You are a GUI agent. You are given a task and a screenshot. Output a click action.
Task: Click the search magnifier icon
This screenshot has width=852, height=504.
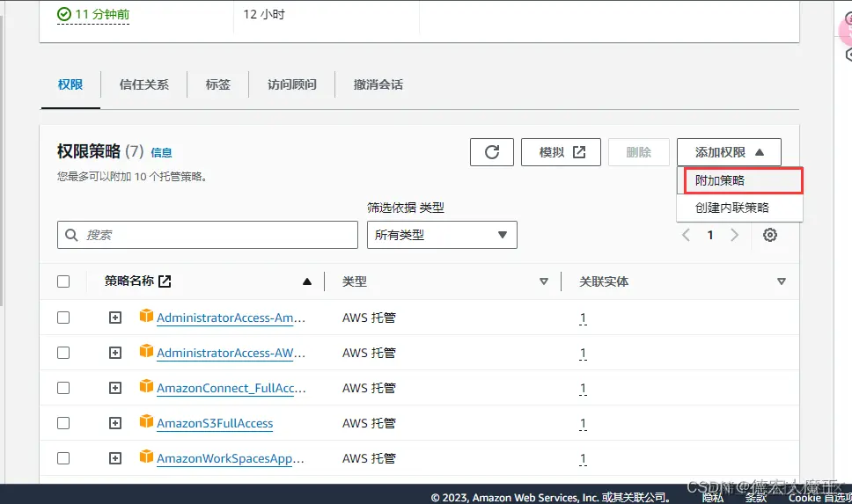click(71, 235)
